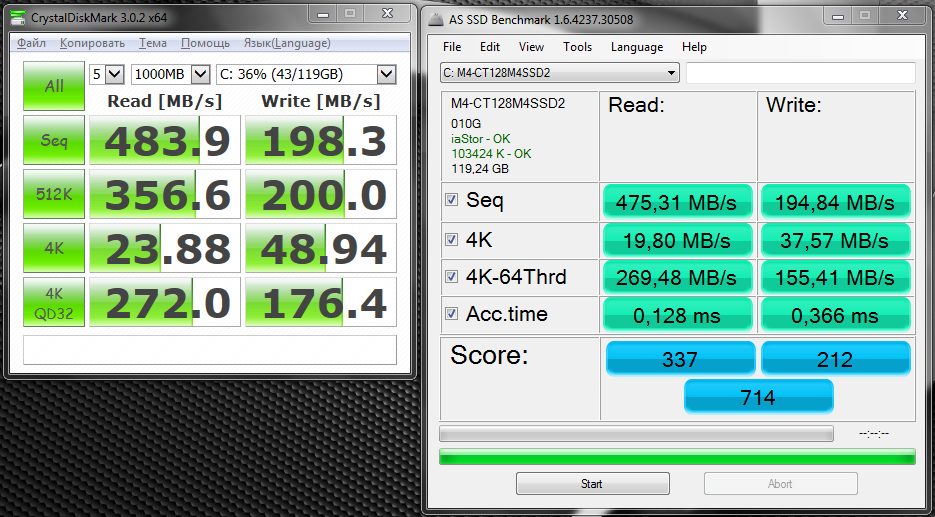935x517 pixels.
Task: Click the 119,24 GB capacity text
Action: pyautogui.click(x=479, y=168)
